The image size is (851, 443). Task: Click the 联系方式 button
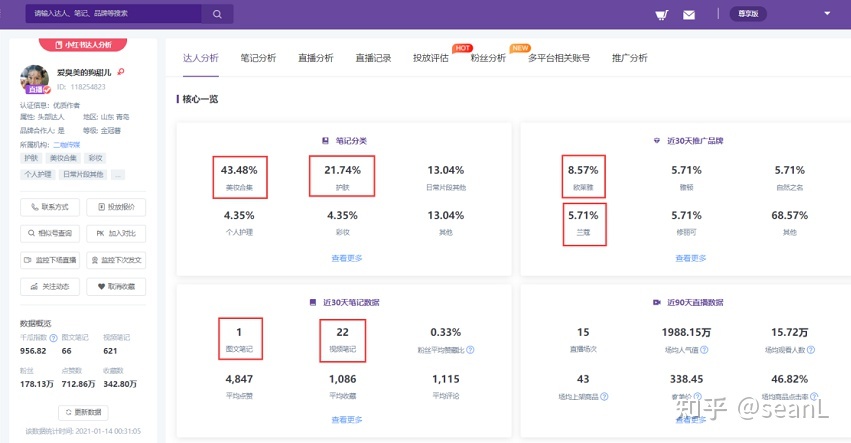coord(50,207)
